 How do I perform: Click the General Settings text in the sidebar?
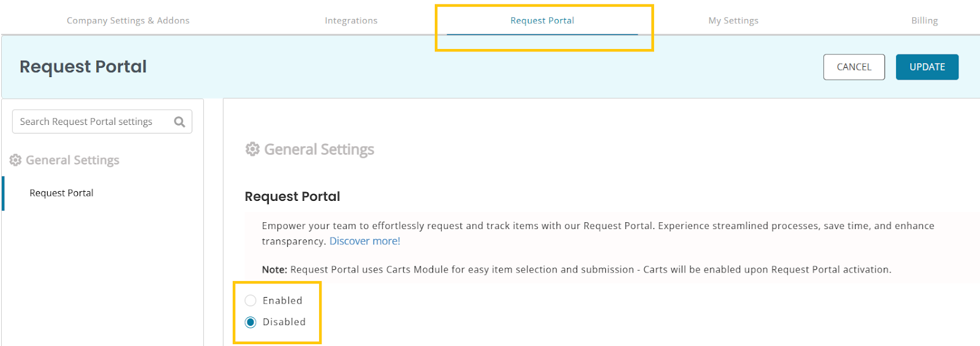(72, 160)
